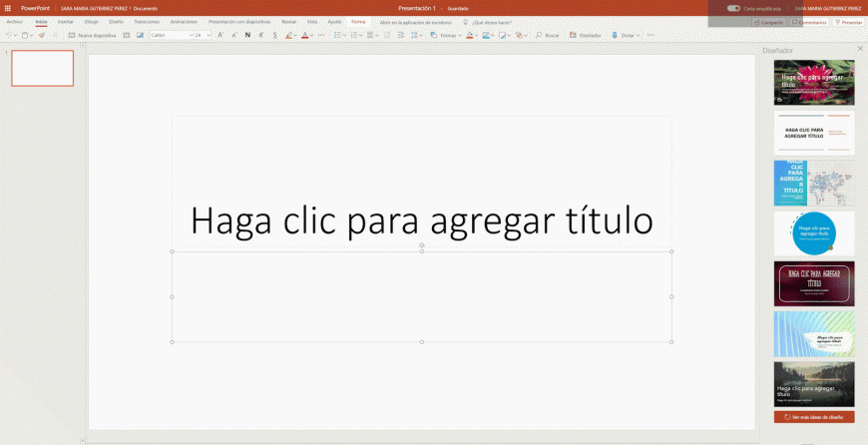
Task: Select the Format Painter brush icon
Action: tap(41, 36)
